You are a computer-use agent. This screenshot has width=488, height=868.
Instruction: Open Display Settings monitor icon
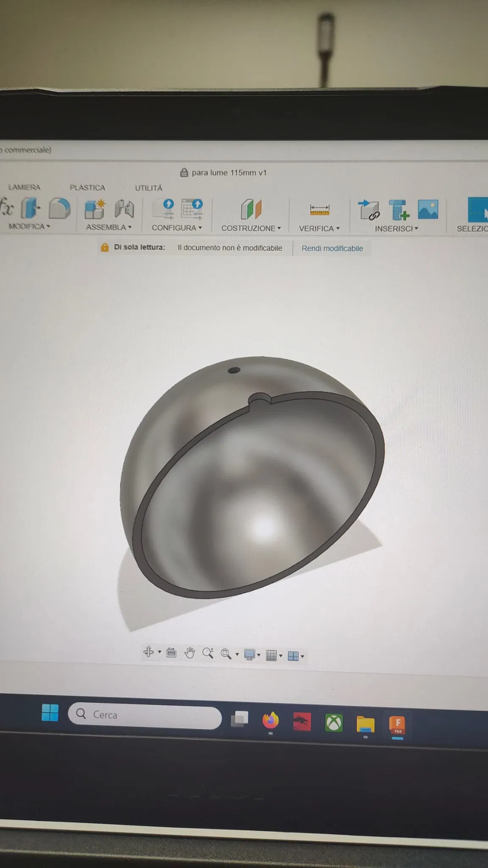point(250,654)
